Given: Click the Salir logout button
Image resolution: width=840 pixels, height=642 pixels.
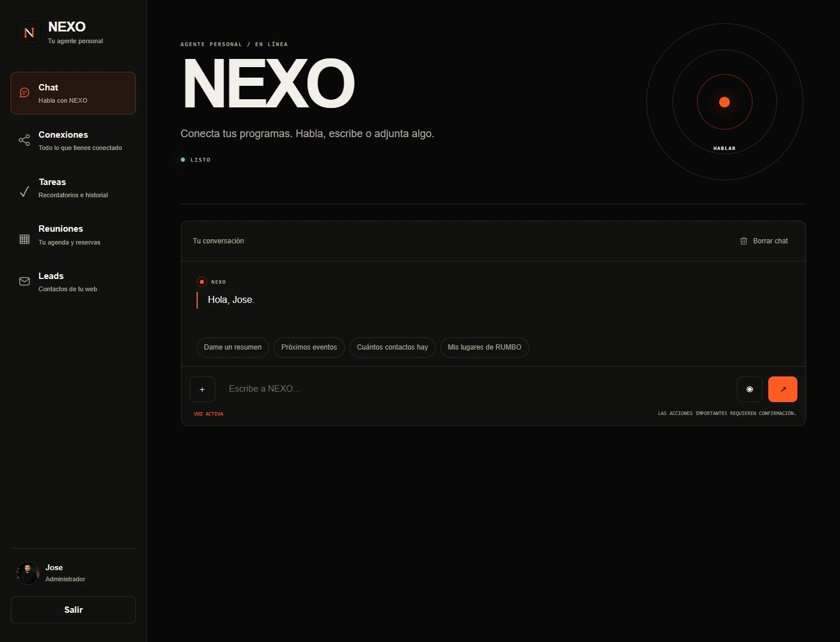Looking at the screenshot, I should 73,610.
